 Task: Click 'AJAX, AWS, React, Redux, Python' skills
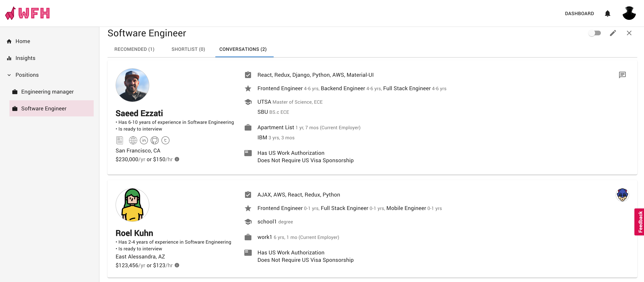point(299,195)
